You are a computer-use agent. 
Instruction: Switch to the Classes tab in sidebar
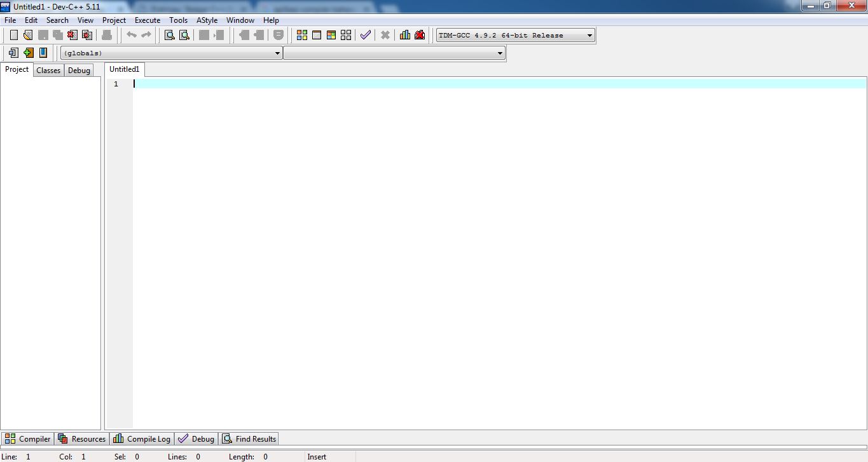pos(48,71)
